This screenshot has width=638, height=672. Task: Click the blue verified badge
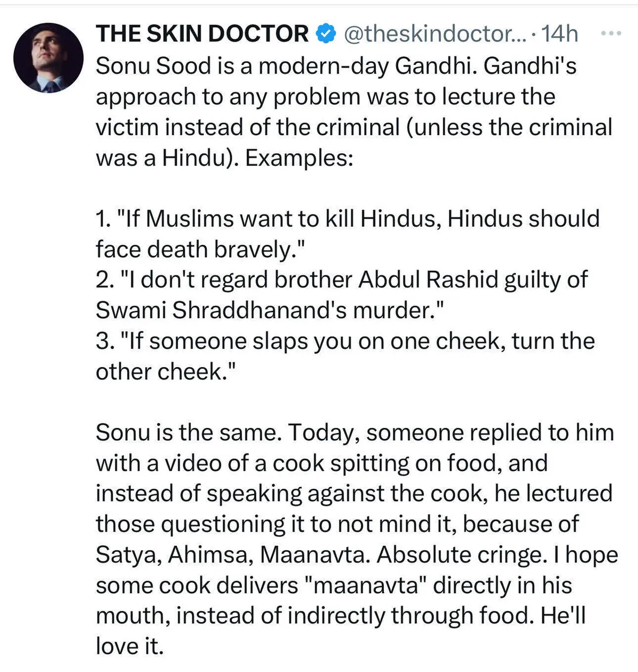tap(326, 34)
